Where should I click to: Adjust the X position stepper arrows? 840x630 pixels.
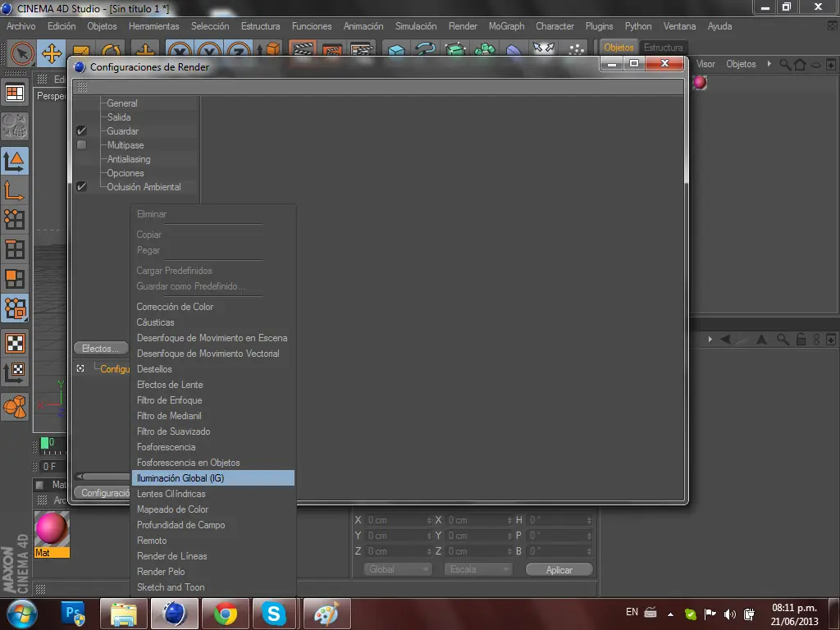[428, 520]
